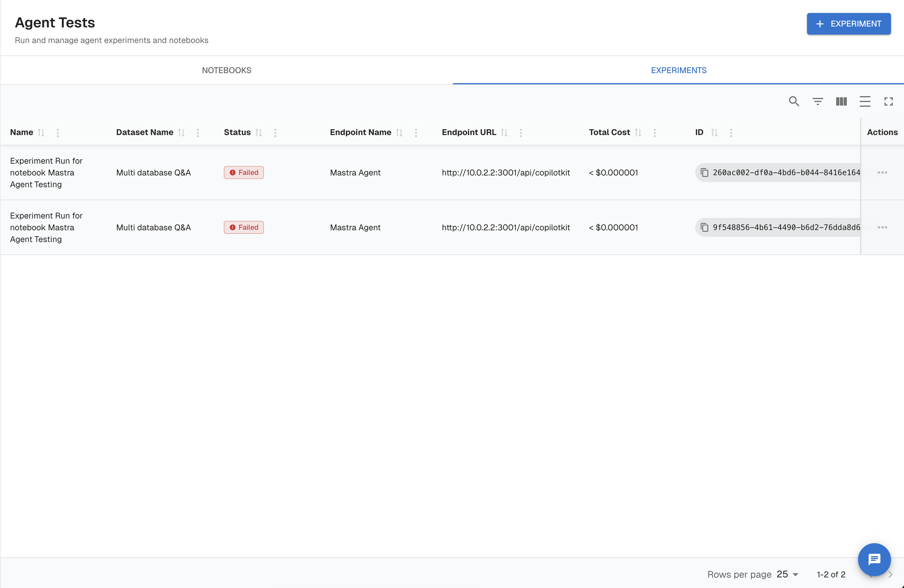Screen dimensions: 904x588
Task: Click the 260ac002 ID chip text
Action: (786, 173)
